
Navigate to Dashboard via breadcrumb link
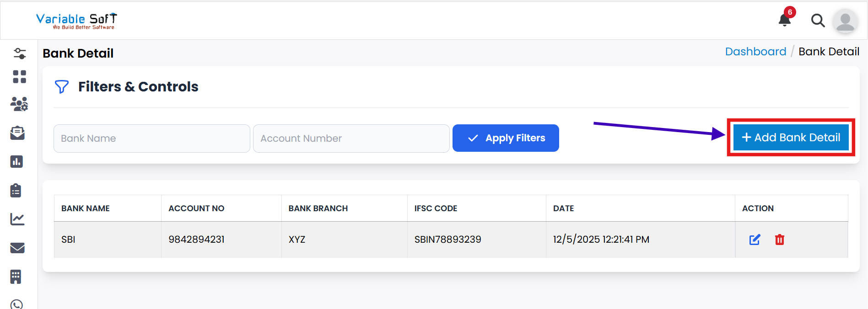click(x=755, y=51)
